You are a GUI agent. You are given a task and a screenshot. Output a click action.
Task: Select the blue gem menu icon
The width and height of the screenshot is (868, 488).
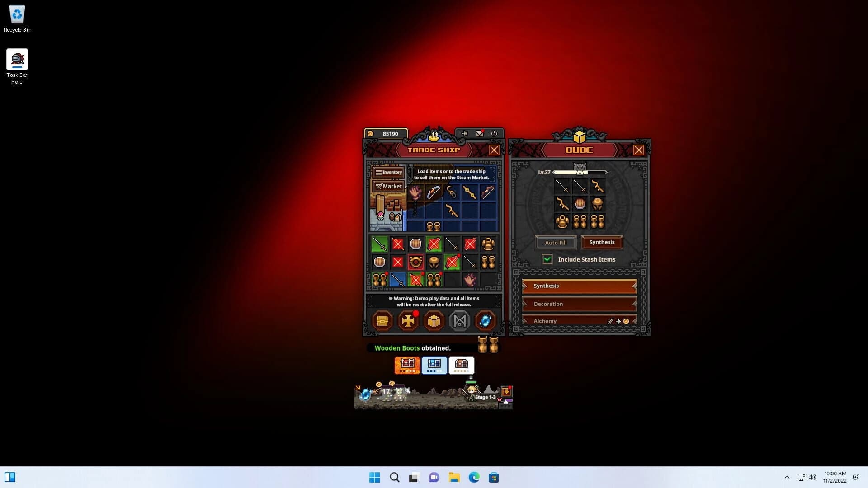point(486,321)
